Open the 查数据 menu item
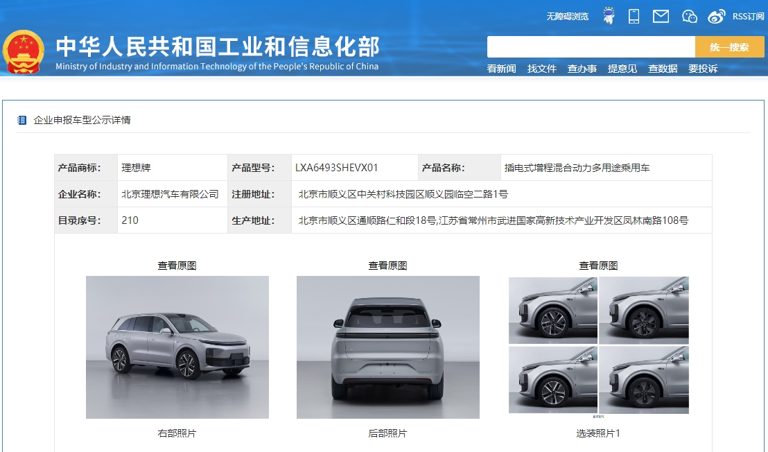This screenshot has width=768, height=452. 662,69
